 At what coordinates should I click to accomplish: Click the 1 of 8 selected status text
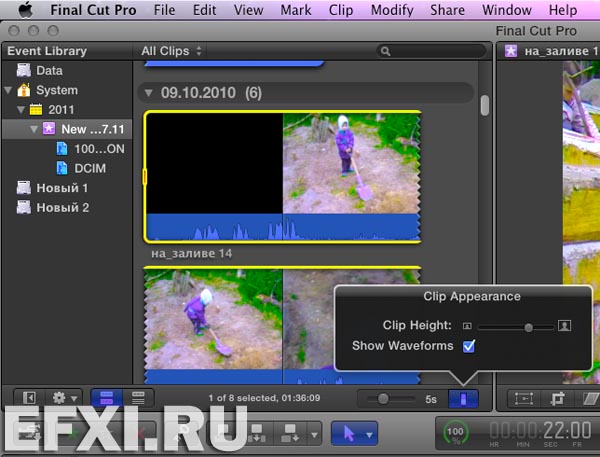[264, 398]
